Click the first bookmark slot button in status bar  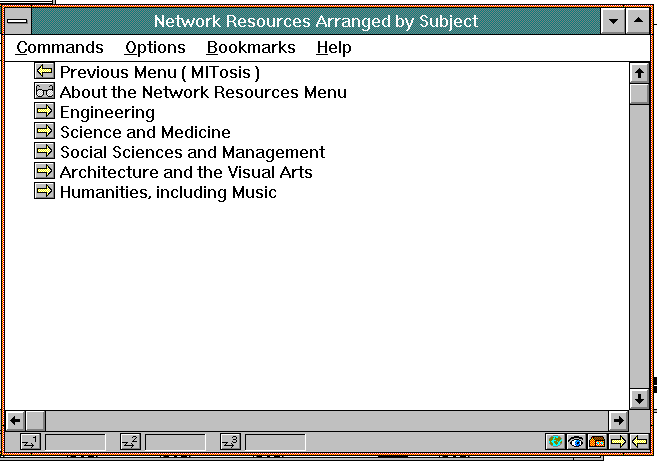click(x=30, y=441)
